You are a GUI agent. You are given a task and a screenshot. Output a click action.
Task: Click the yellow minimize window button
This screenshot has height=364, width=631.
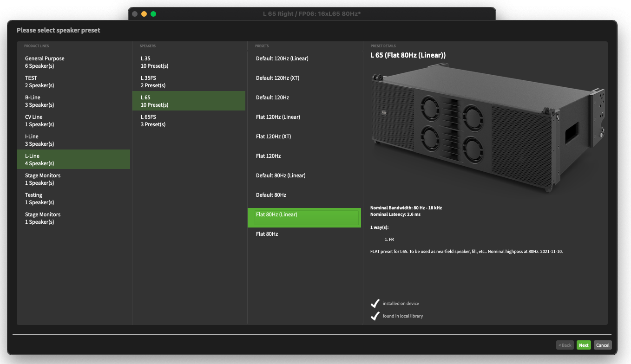[x=144, y=14]
